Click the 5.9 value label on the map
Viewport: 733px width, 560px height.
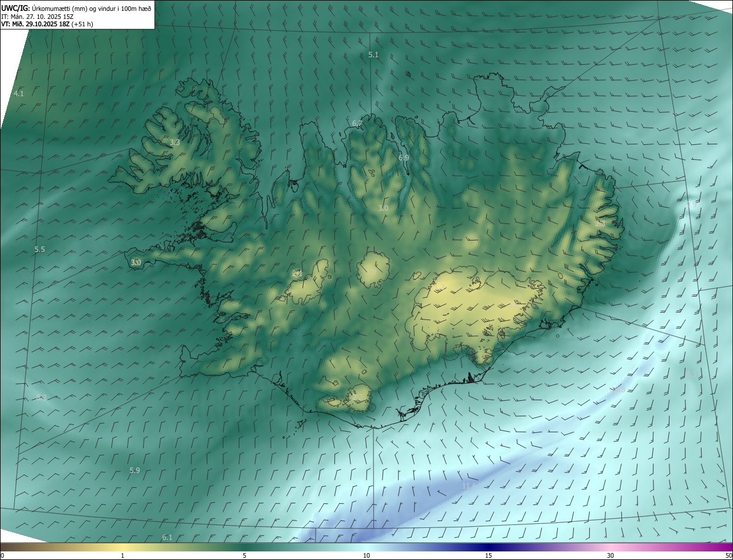(x=135, y=471)
